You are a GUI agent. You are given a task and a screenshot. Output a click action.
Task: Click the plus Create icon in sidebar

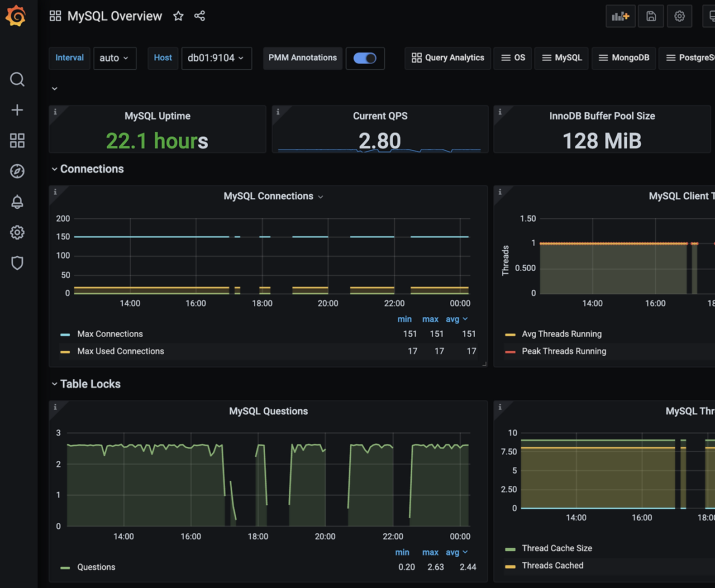pos(17,109)
